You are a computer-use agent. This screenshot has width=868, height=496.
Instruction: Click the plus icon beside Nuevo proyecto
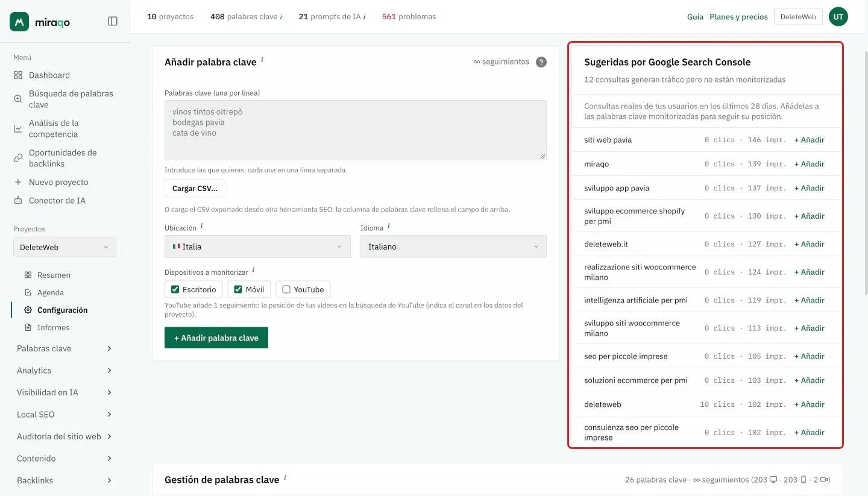tap(18, 182)
